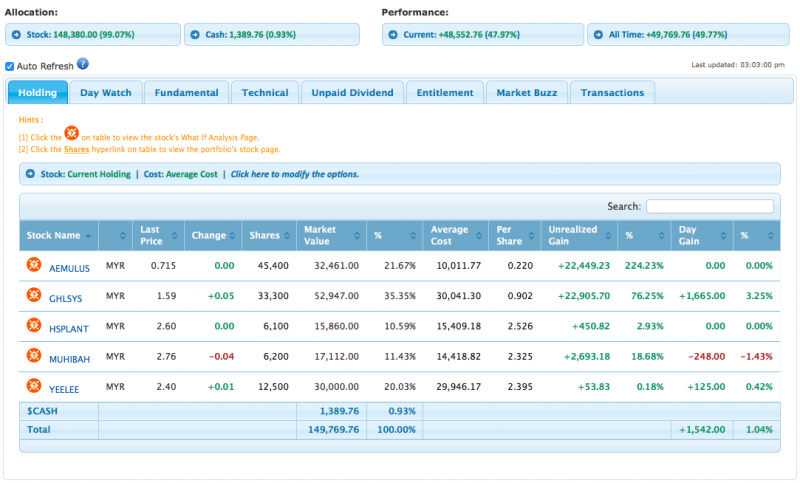The height and width of the screenshot is (483, 800).
Task: Open the GHLSYS stock link
Action: 66,297
